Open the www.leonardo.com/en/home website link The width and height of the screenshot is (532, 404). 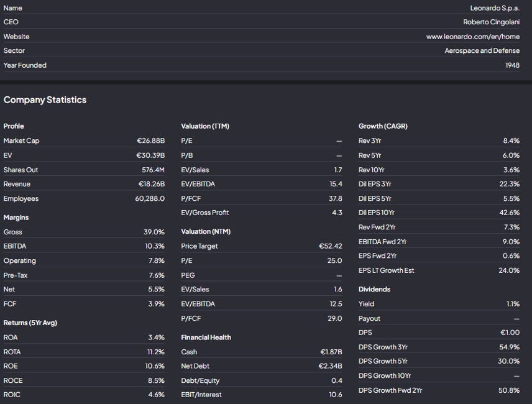pyautogui.click(x=472, y=37)
